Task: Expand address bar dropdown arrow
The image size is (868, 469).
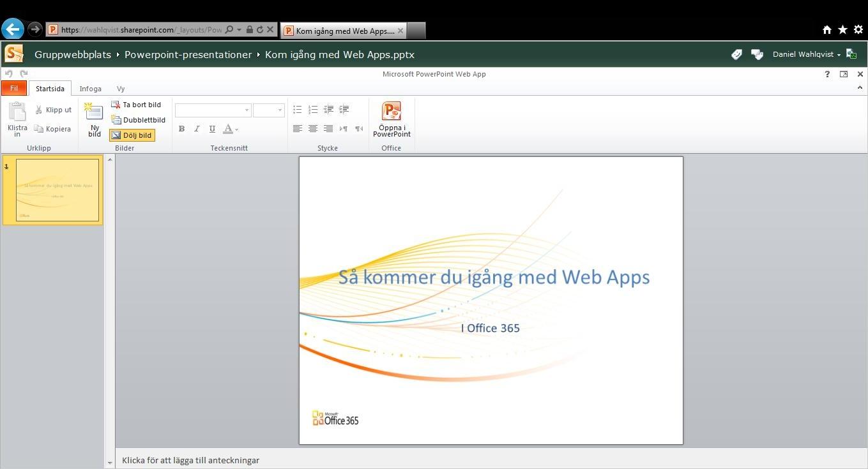Action: 240,29
